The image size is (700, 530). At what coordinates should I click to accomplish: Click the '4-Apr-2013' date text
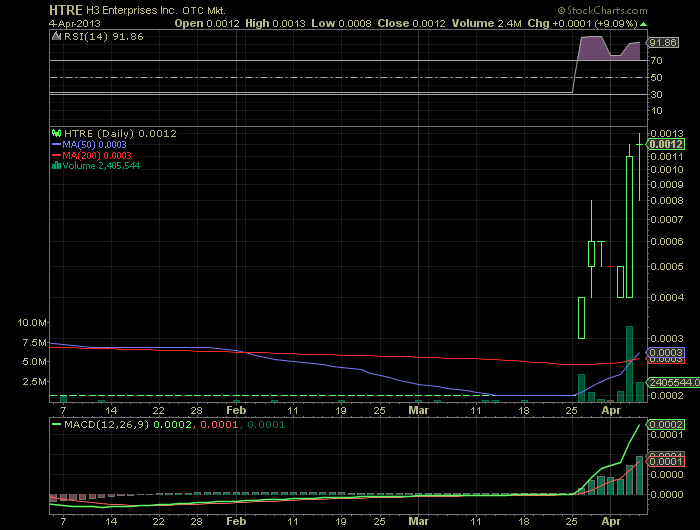(75, 24)
